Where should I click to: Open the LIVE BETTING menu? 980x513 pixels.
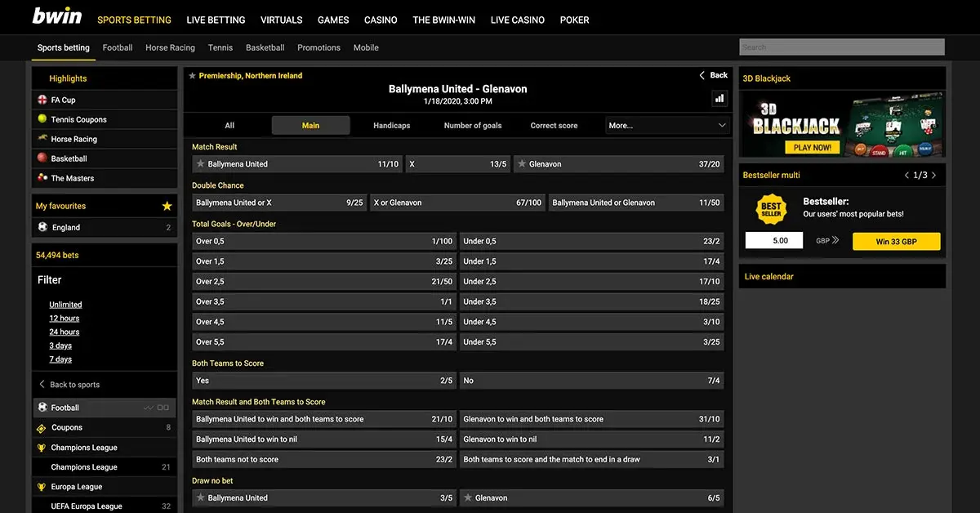(x=216, y=20)
